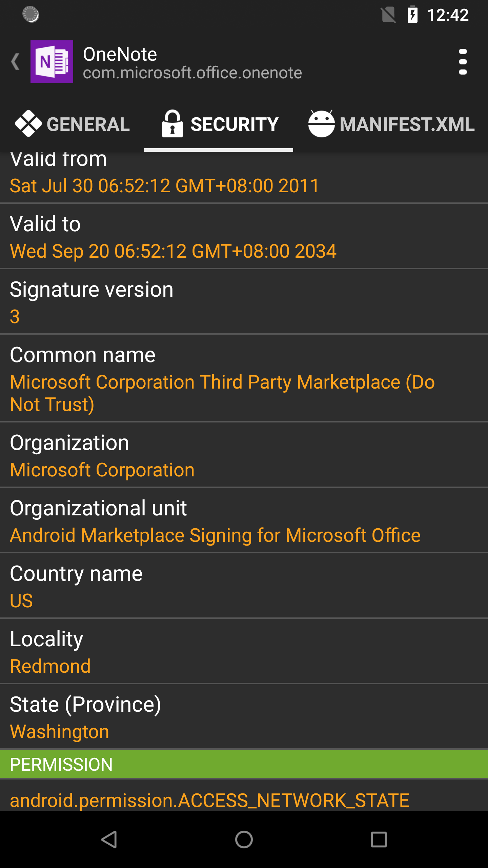488x868 pixels.
Task: Select the SECURITY tab label
Action: coord(235,124)
